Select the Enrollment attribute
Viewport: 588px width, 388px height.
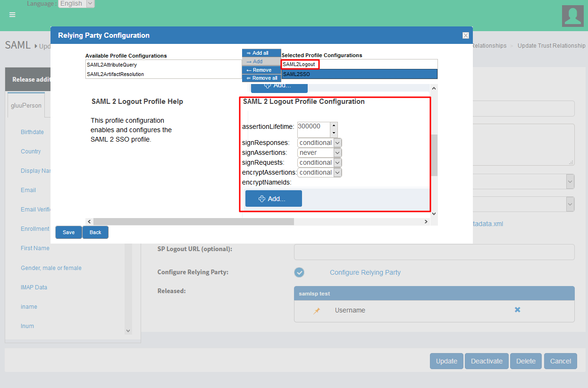coord(35,229)
